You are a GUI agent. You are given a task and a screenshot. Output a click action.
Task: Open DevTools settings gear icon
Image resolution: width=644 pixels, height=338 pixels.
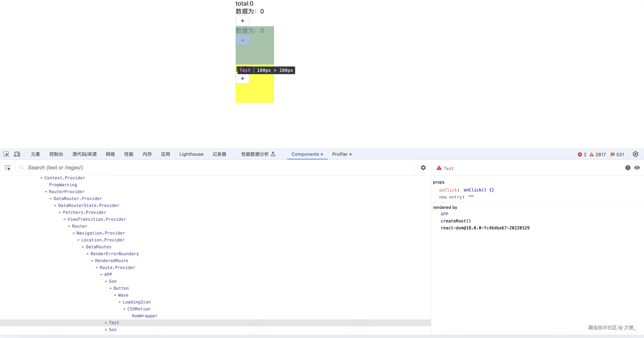tap(635, 154)
